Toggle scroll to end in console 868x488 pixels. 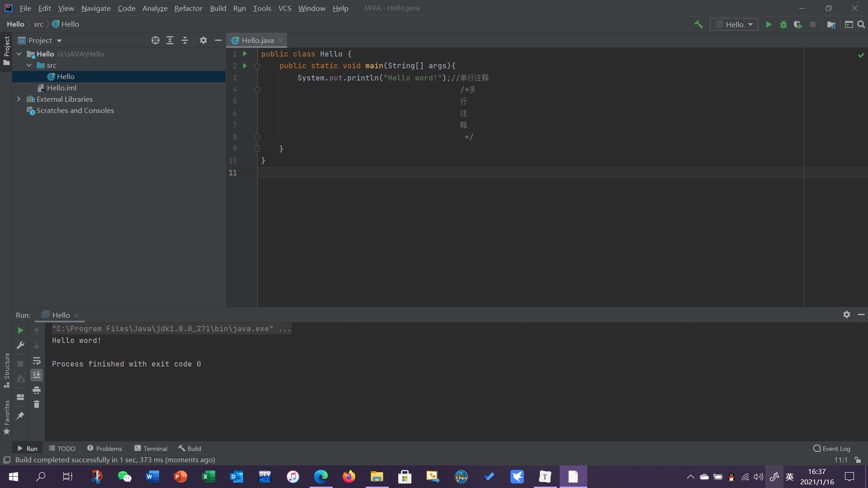pos(37,375)
